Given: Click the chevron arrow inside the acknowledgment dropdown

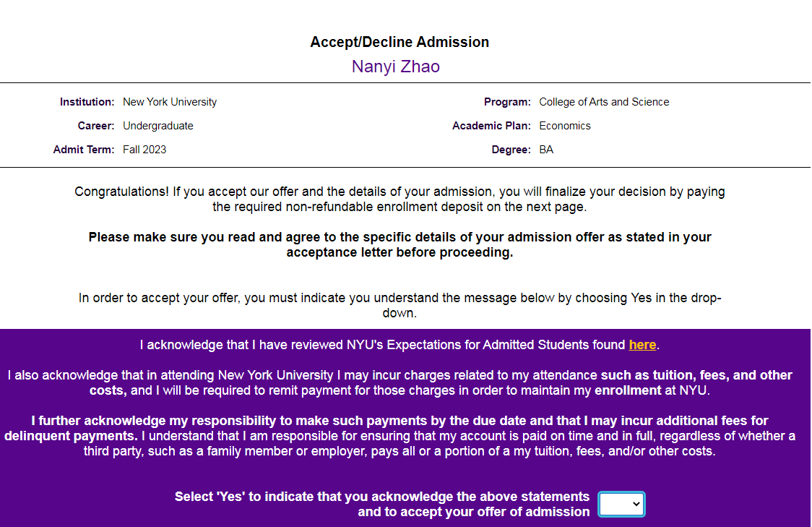Looking at the screenshot, I should pos(636,504).
